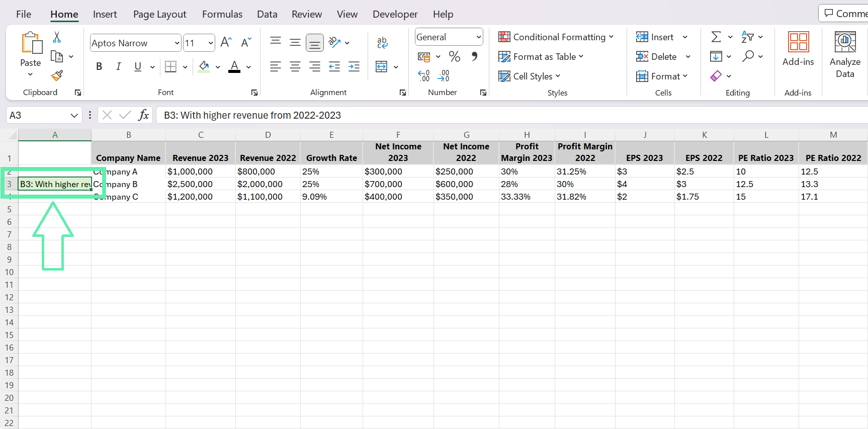Viewport: 868px width, 429px height.
Task: Open the Aptos Narrow font name dropdown
Action: coord(177,43)
